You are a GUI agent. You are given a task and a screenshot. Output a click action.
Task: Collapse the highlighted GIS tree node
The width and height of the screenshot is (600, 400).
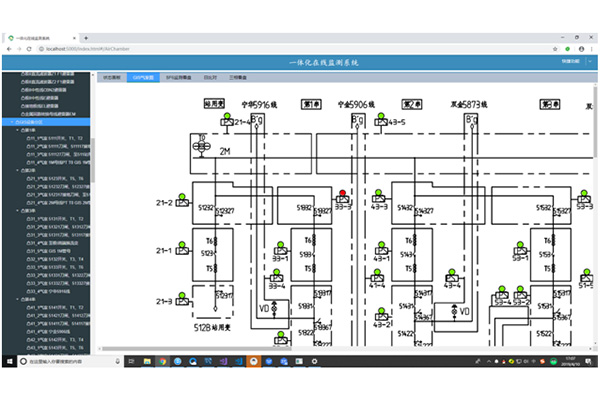click(11, 122)
